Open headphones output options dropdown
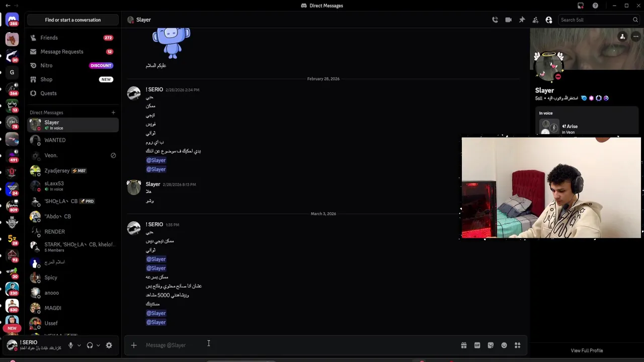 (98, 345)
